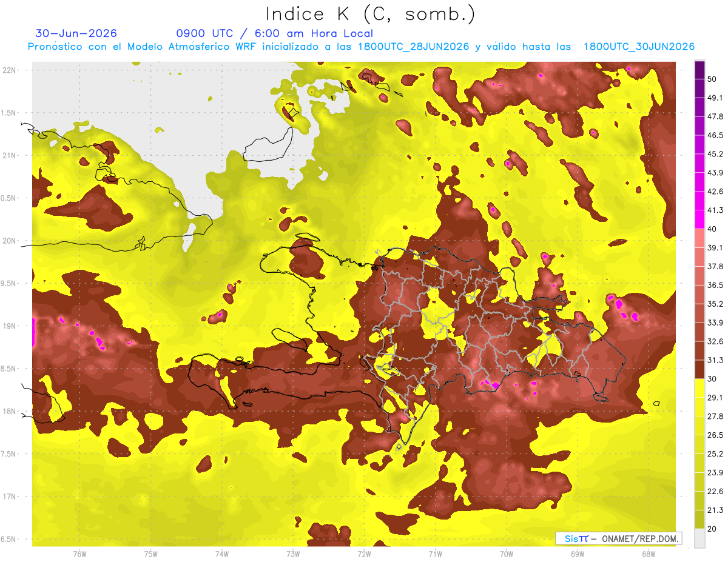Click the '43.9' legend value
The height and width of the screenshot is (562, 728).
[x=715, y=173]
